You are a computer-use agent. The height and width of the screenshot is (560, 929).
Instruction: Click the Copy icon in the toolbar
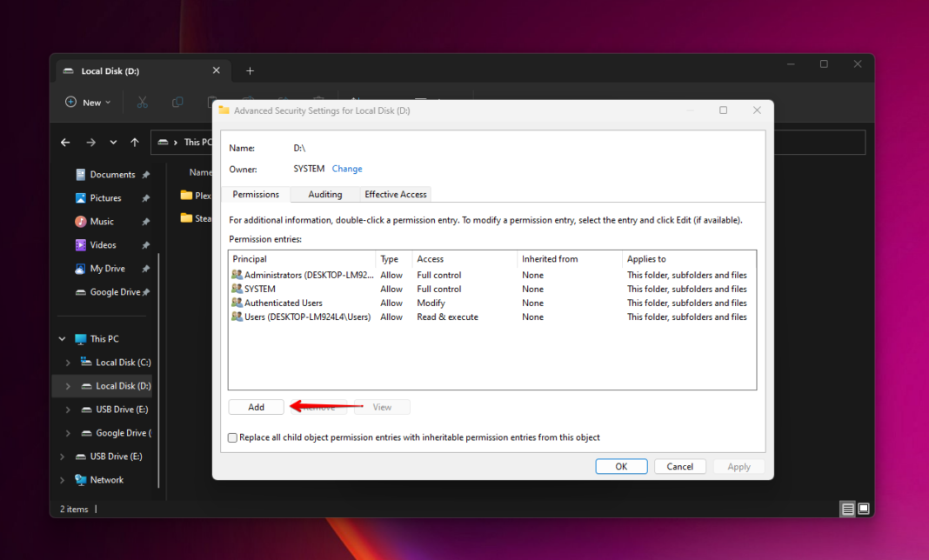[x=177, y=102]
